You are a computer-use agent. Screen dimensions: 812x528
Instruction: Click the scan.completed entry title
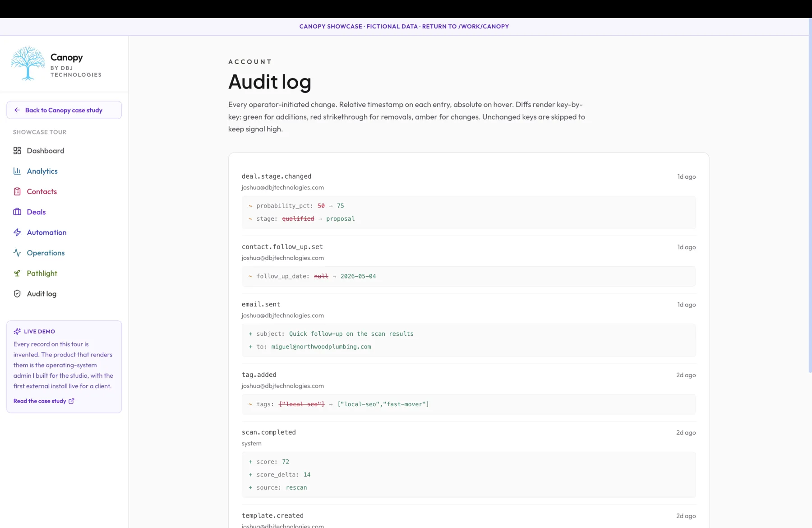(269, 432)
